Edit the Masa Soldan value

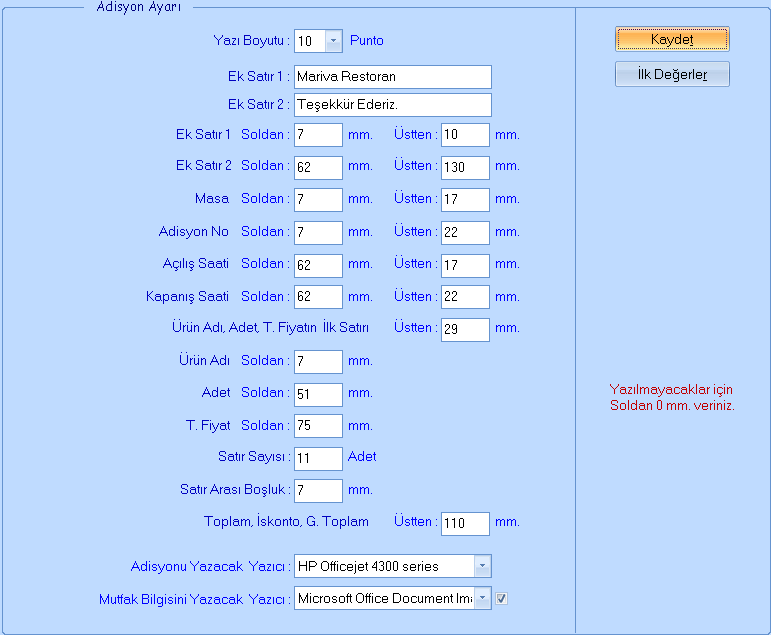click(x=318, y=200)
